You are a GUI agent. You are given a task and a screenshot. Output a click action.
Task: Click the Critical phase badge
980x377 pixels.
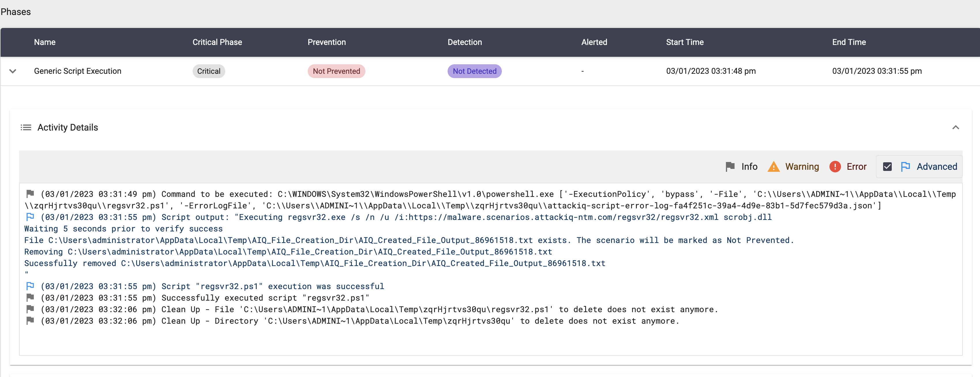(209, 71)
